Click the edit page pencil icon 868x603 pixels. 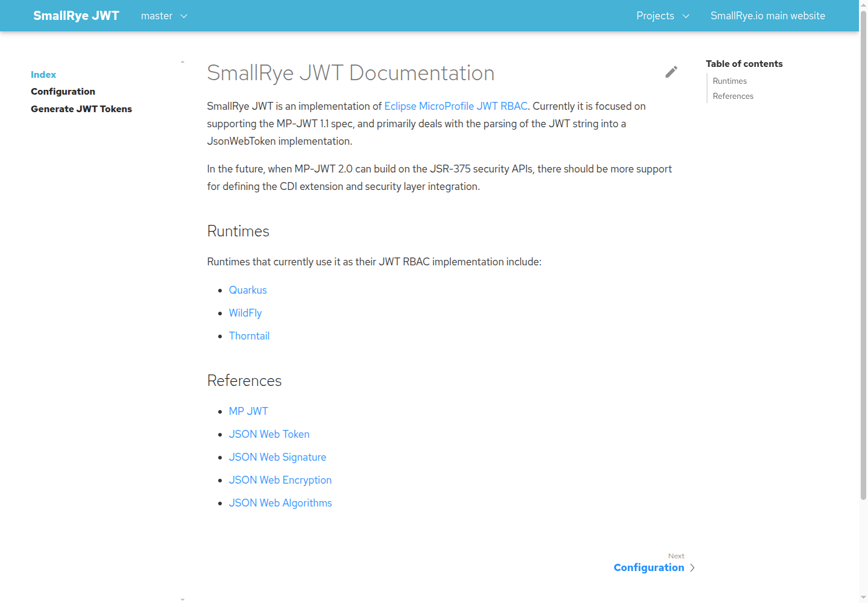point(671,72)
